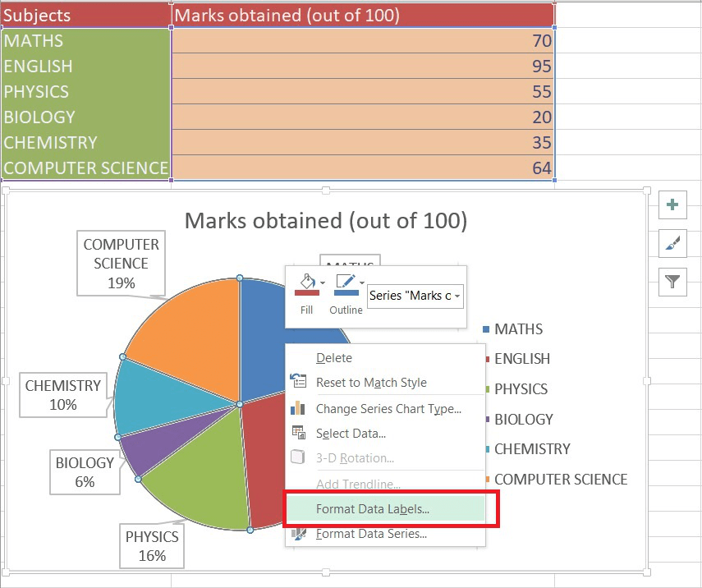
Task: Open Chart Styles with the paintbrush icon
Action: coord(672,243)
